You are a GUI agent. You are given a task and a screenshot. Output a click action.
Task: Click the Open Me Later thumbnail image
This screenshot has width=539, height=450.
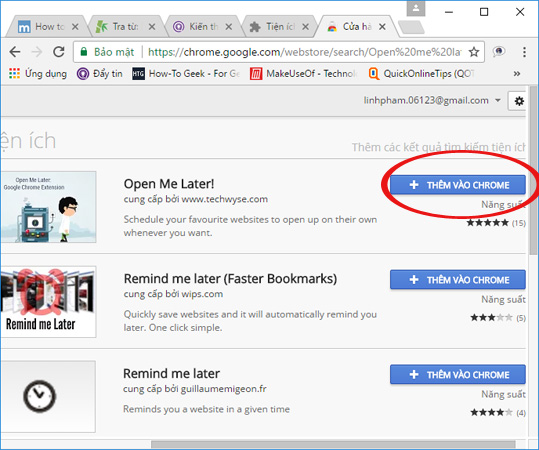[48, 207]
